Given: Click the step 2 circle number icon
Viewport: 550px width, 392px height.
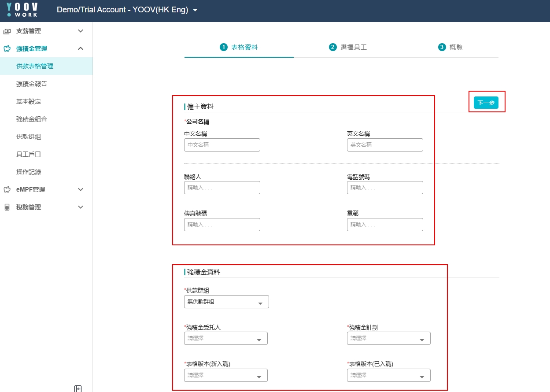Looking at the screenshot, I should (332, 47).
